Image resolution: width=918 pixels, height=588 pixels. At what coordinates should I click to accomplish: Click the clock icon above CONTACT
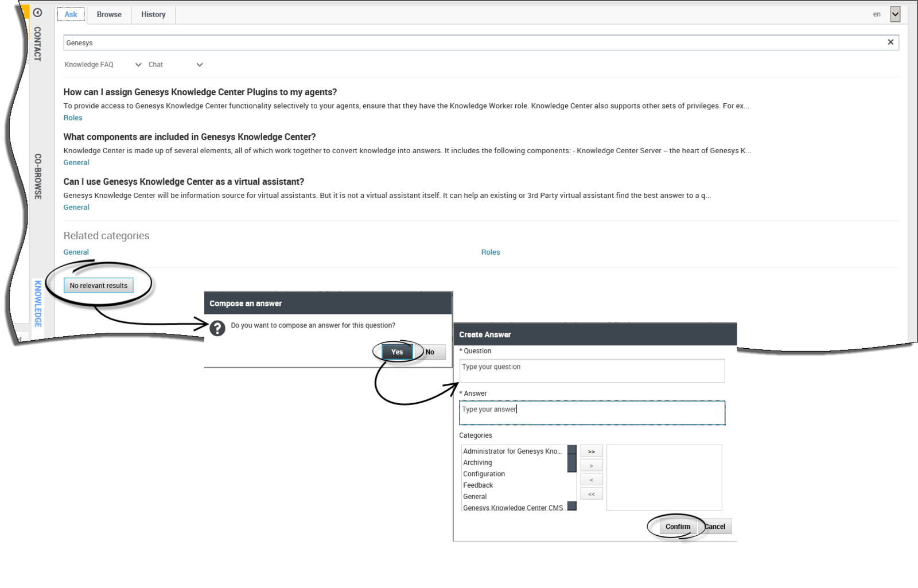coord(38,13)
